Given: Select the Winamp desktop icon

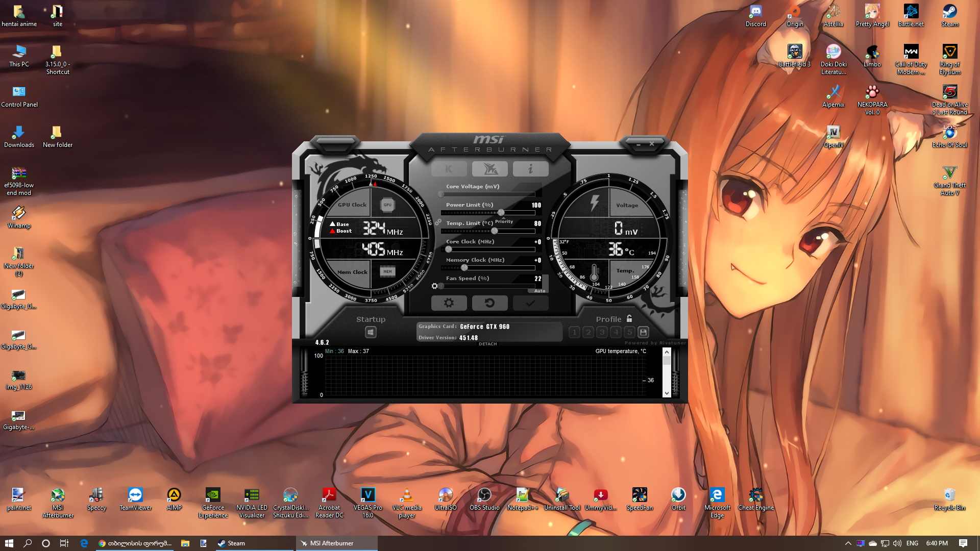Looking at the screenshot, I should (19, 217).
